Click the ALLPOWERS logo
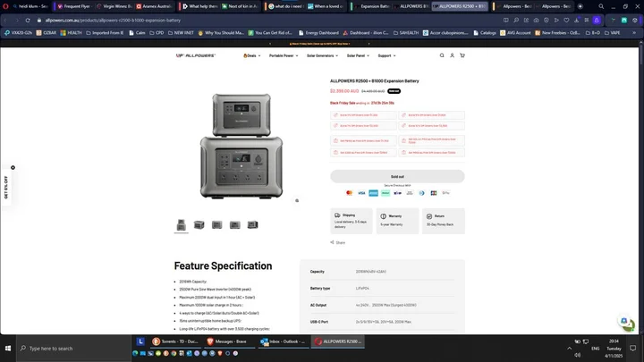The width and height of the screenshot is (644, 362). [x=196, y=55]
